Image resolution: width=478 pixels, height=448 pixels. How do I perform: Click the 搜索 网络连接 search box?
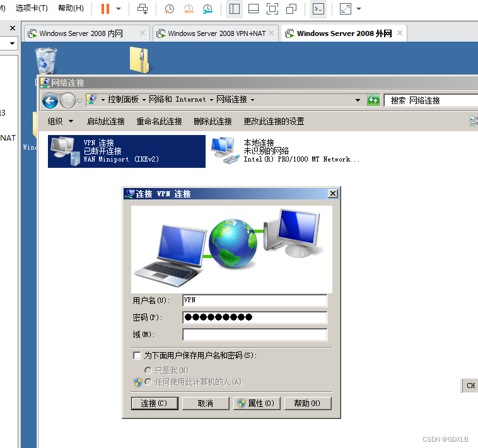pos(431,100)
